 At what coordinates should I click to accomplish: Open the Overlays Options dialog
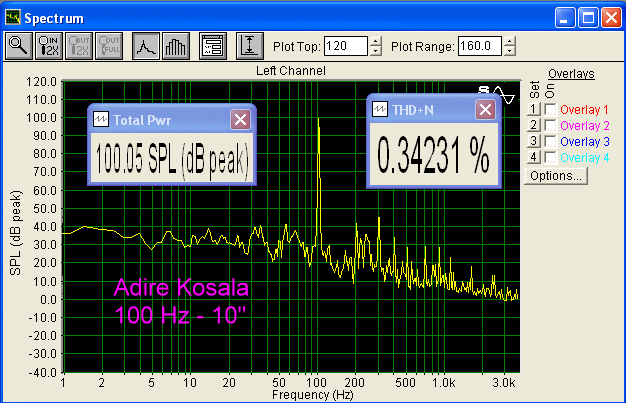pyautogui.click(x=555, y=176)
